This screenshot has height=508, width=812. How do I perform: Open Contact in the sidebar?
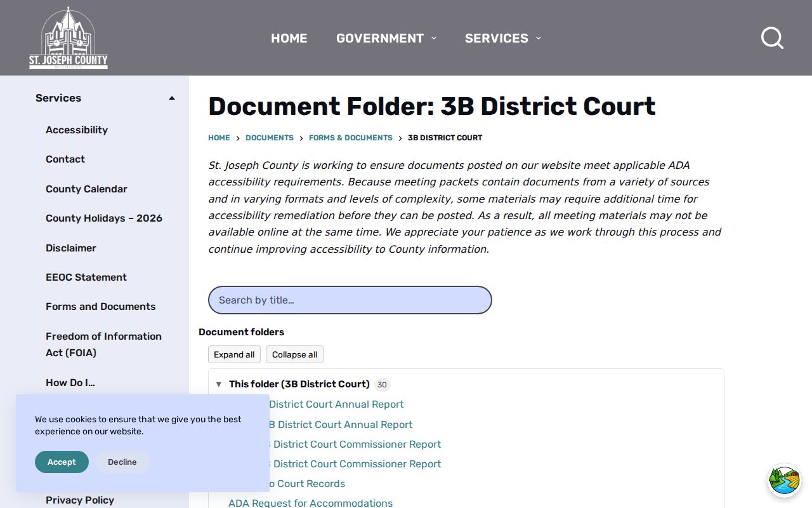point(65,159)
